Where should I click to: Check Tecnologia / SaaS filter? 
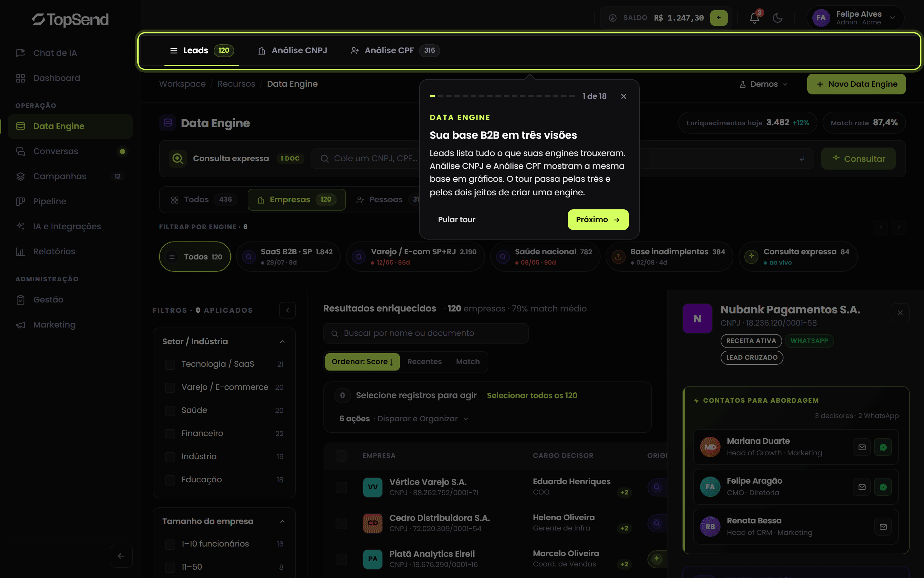170,364
